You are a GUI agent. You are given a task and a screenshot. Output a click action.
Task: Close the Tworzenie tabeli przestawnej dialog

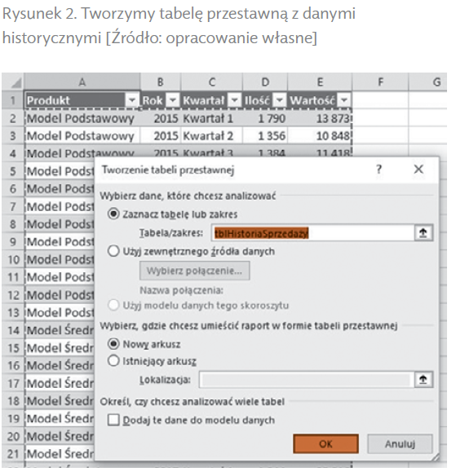click(x=418, y=169)
